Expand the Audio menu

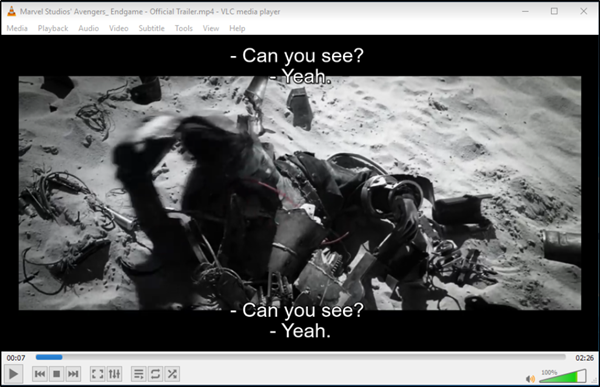point(89,28)
